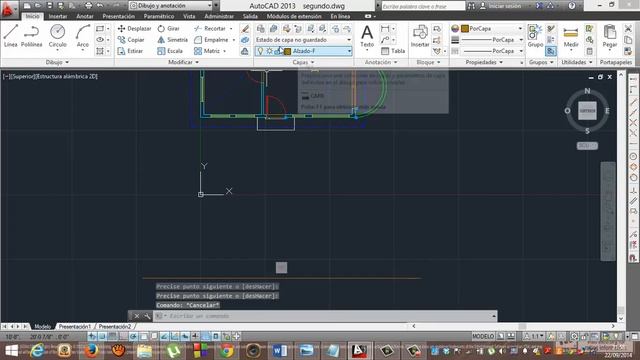This screenshot has width=640, height=360.
Task: Open the PorCapa linetype dropdown
Action: click(x=492, y=51)
